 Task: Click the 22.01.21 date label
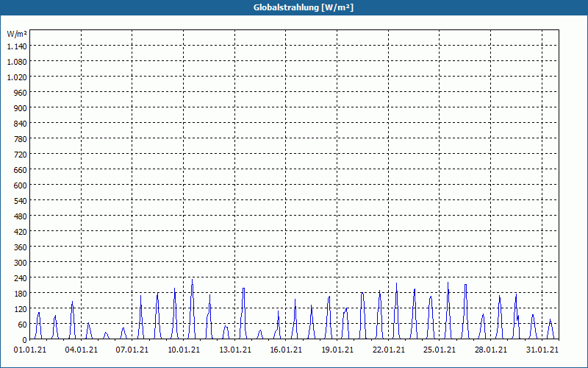click(x=389, y=350)
